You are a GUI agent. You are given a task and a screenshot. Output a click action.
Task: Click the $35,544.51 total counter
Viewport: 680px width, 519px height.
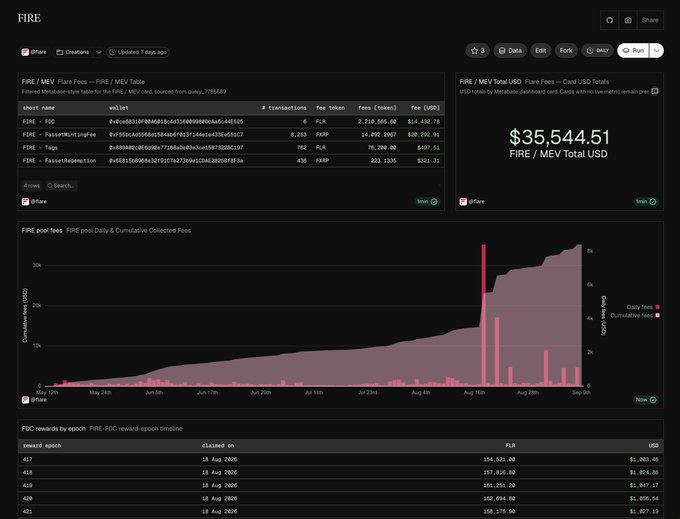point(559,137)
